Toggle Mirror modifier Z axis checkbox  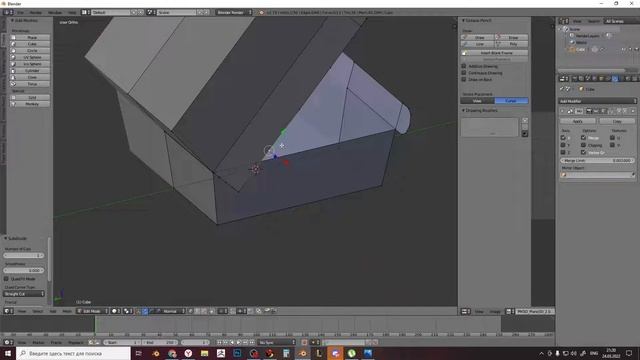pyautogui.click(x=563, y=152)
